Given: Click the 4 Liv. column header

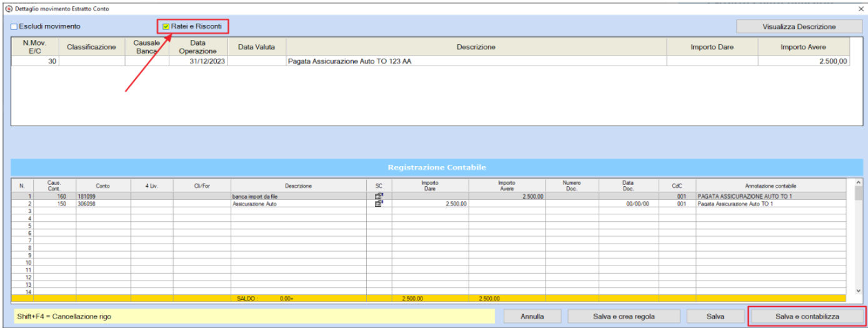Looking at the screenshot, I should click(x=152, y=186).
